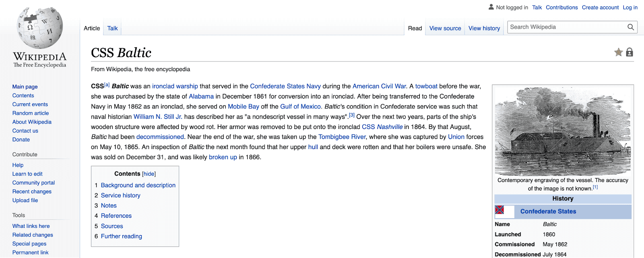The width and height of the screenshot is (644, 258).
Task: Click the [3] citation superscript
Action: coord(351,115)
